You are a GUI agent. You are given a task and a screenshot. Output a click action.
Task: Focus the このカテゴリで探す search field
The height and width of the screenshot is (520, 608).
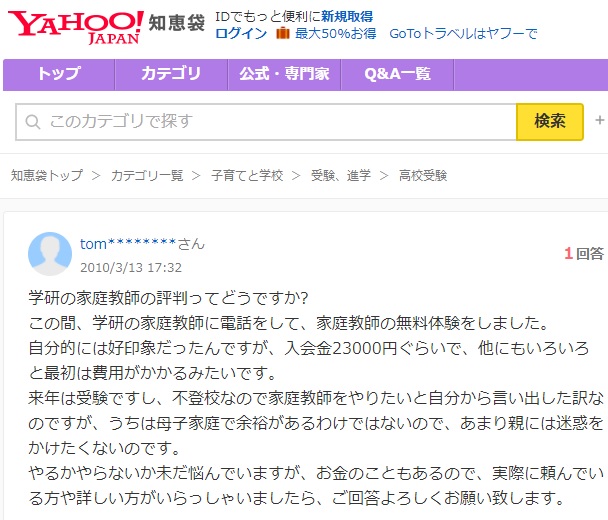click(x=266, y=122)
